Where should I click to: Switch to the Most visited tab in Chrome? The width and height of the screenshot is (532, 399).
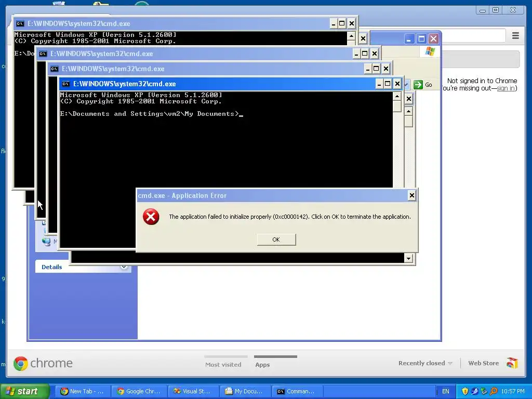click(x=223, y=364)
